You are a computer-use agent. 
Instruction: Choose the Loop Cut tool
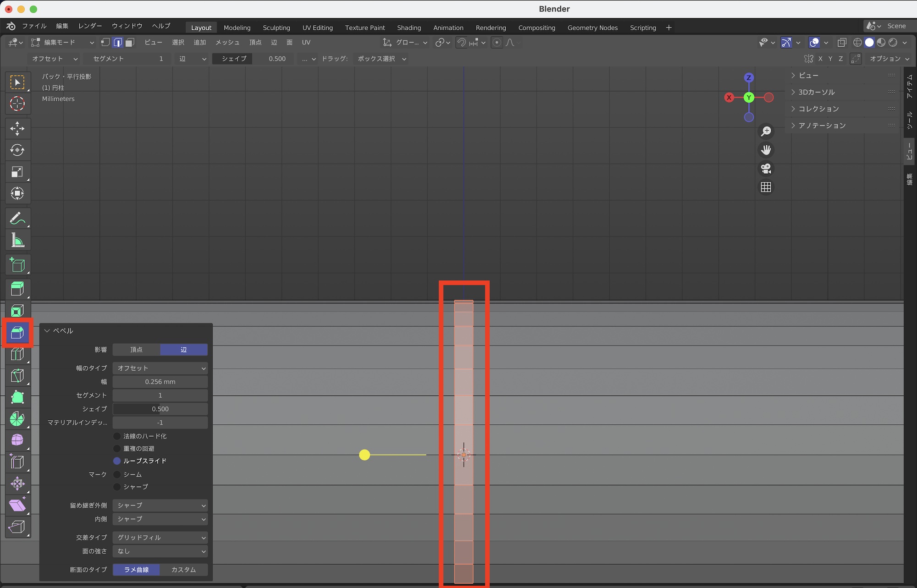(17, 354)
